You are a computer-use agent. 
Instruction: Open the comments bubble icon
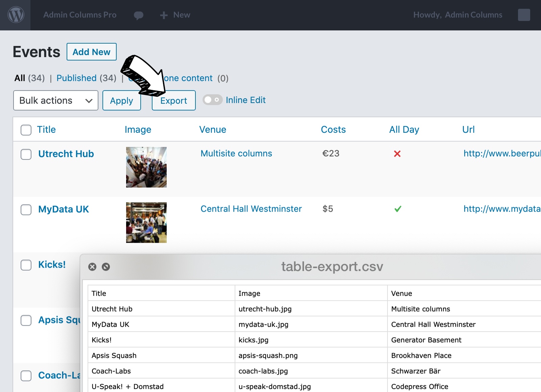tap(138, 15)
